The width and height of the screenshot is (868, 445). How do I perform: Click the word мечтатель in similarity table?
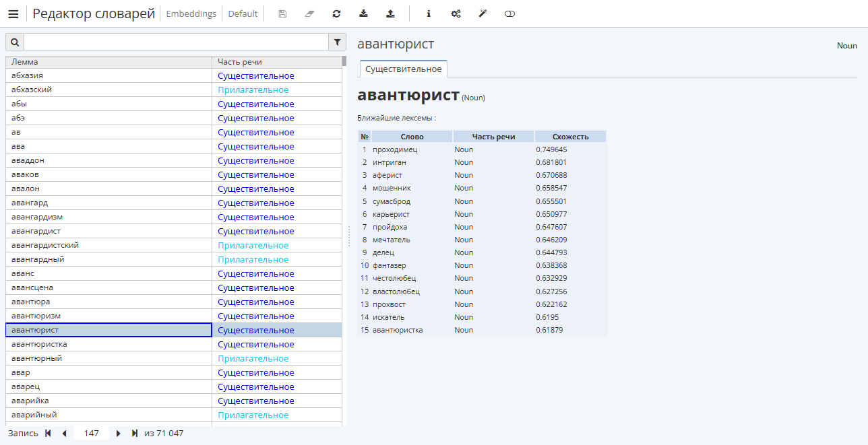point(392,240)
